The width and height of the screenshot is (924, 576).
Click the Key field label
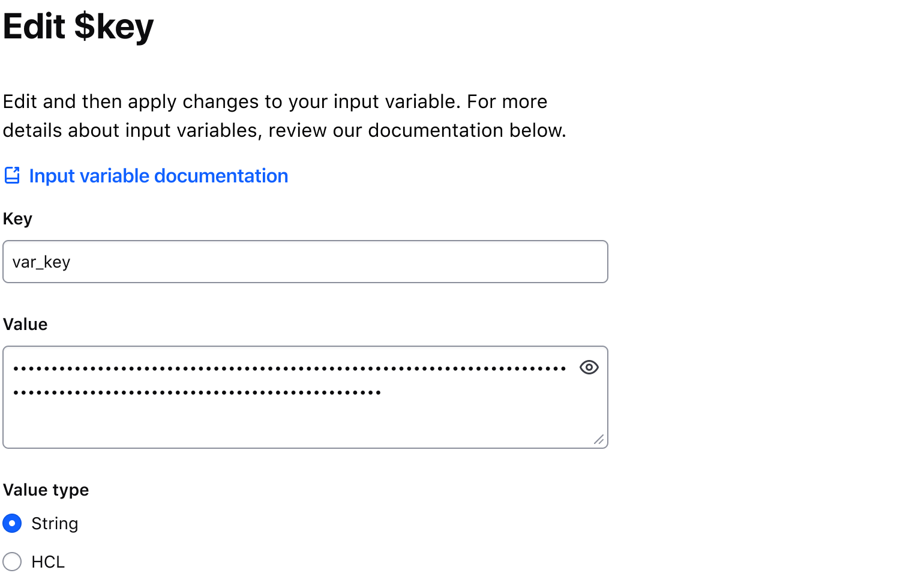click(x=17, y=218)
